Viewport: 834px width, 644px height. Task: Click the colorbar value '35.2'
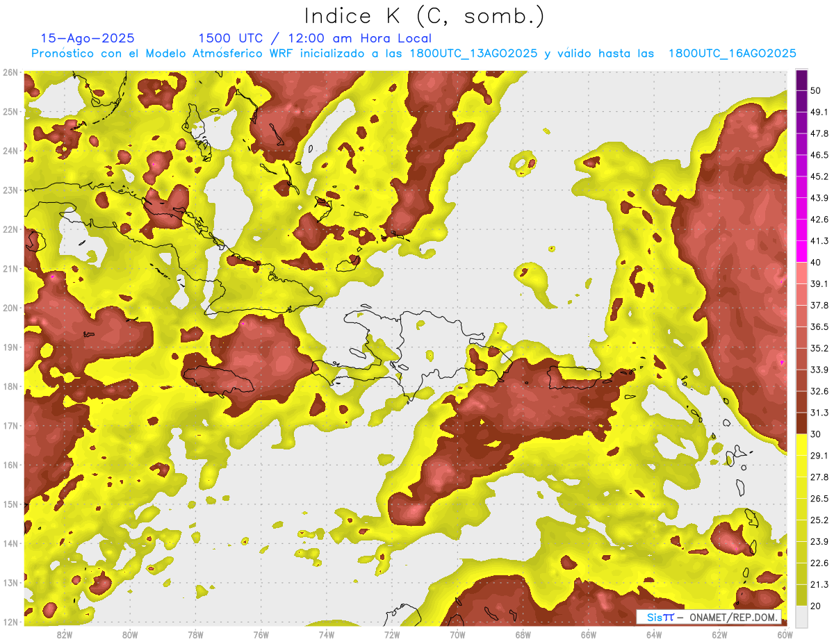819,348
